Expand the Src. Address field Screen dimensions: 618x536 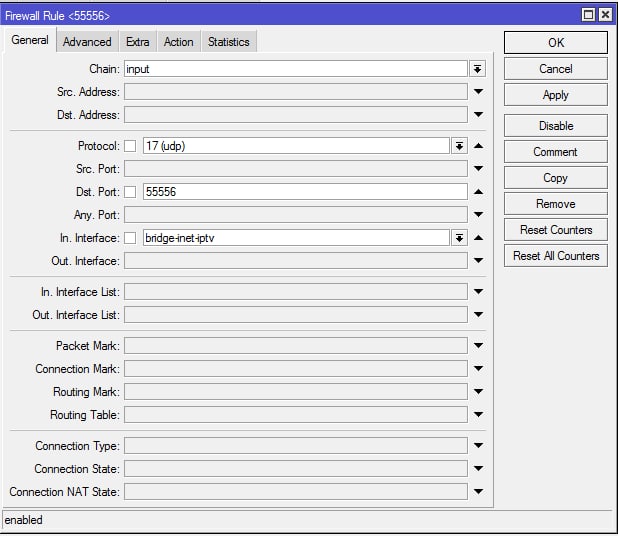[478, 92]
